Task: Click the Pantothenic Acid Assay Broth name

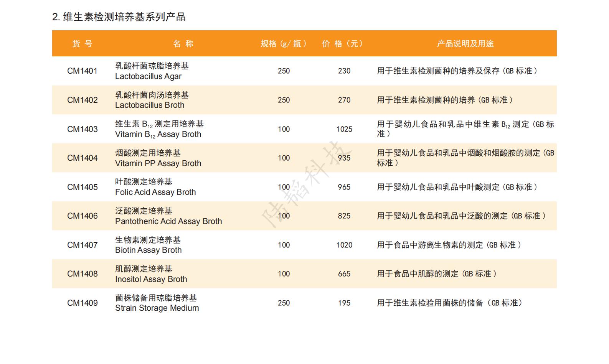Action: 168,221
